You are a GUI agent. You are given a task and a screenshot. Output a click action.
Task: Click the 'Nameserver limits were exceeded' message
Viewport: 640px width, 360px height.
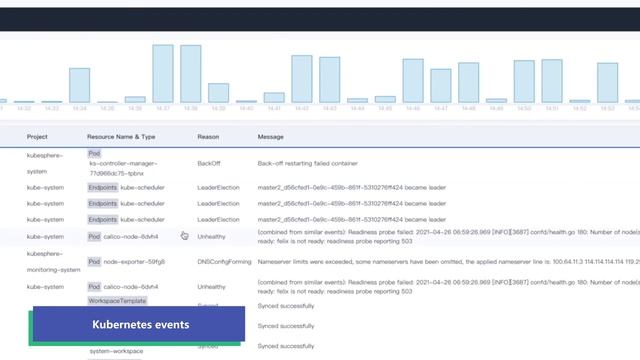click(449, 262)
